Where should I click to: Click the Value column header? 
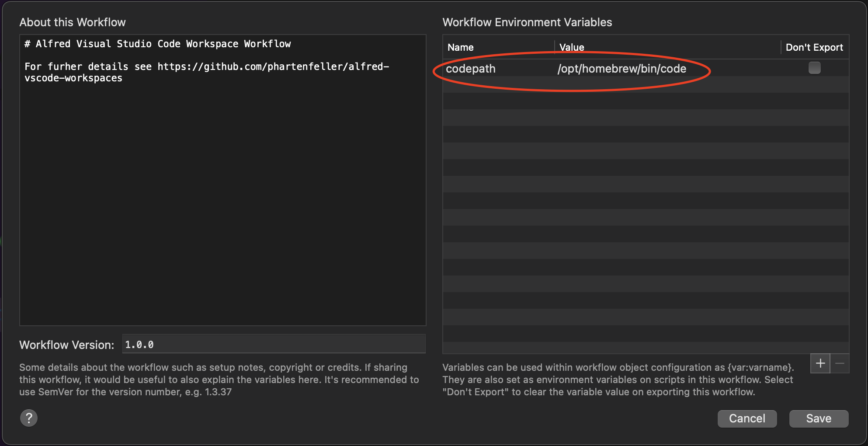click(x=572, y=47)
